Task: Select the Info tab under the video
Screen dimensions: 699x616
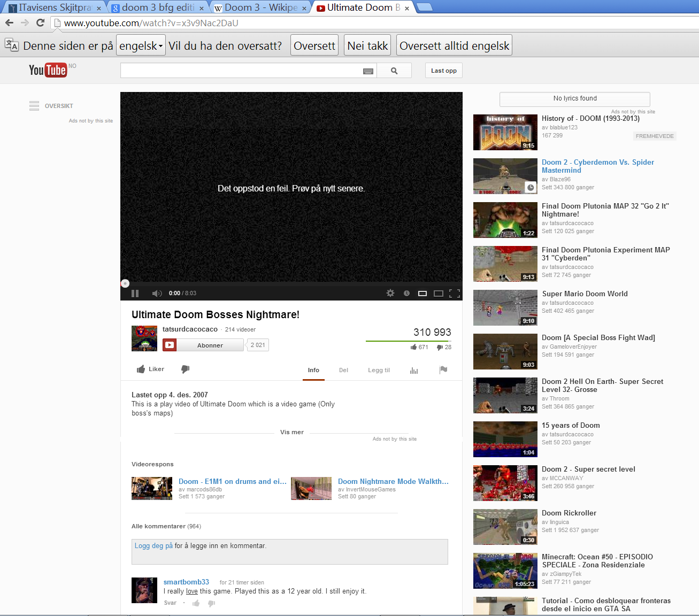Action: pos(313,370)
